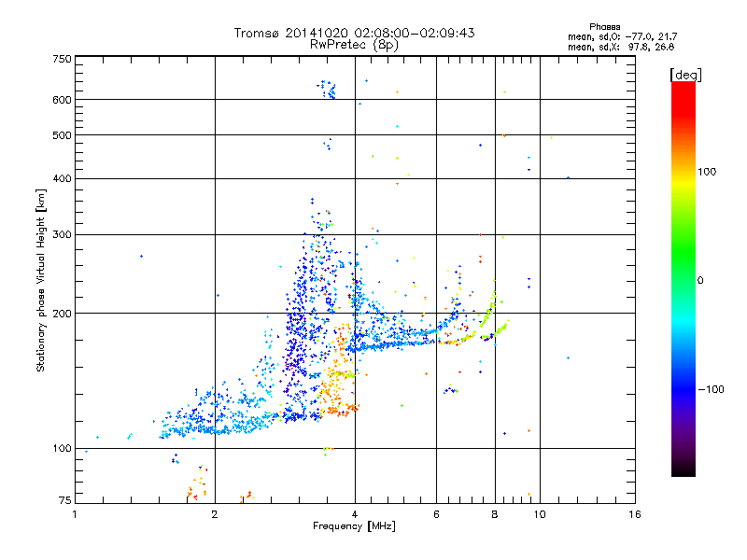Click the y-axis tick label '500'

[x=62, y=135]
